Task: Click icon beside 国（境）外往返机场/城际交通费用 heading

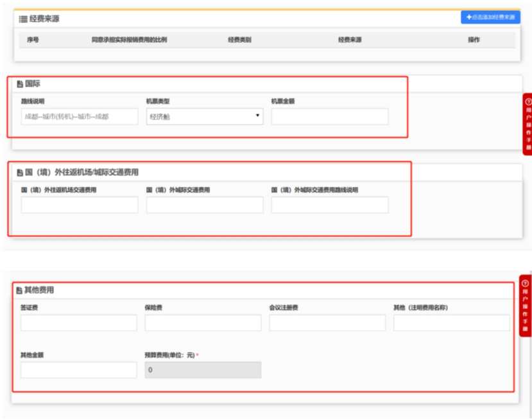Action: [x=20, y=173]
